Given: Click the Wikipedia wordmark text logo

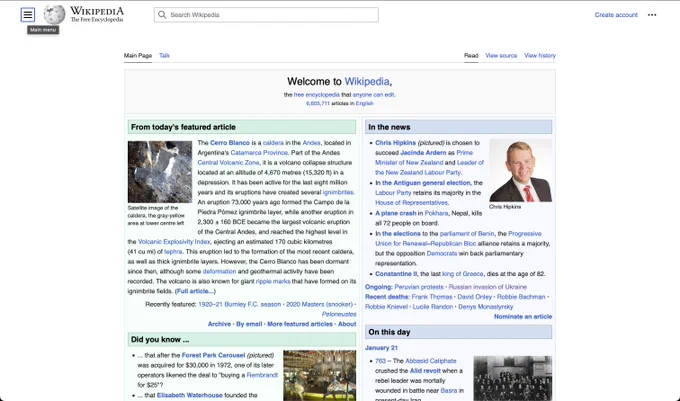Looking at the screenshot, I should click(97, 14).
